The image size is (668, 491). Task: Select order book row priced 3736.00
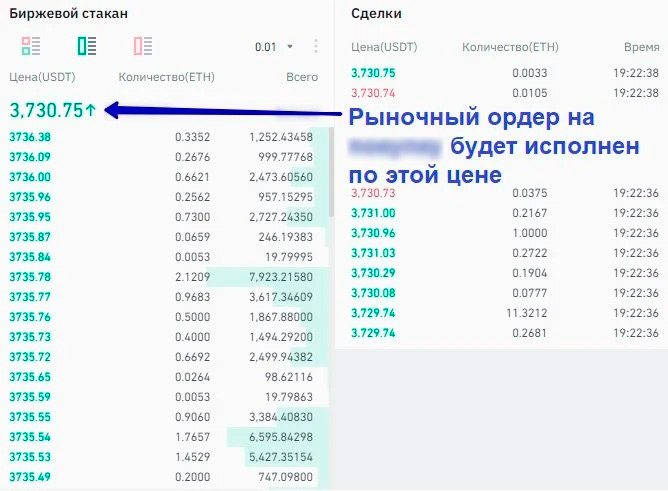click(164, 177)
